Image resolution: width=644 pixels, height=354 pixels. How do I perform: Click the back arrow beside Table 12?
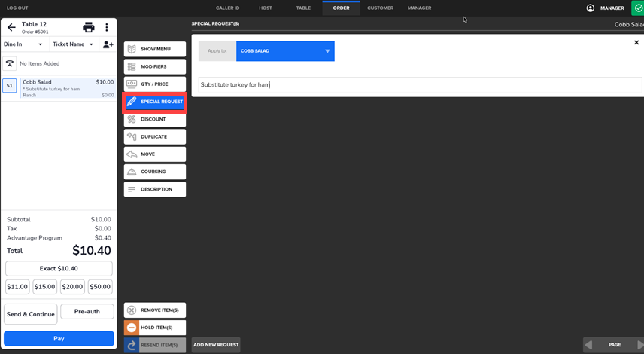point(11,28)
